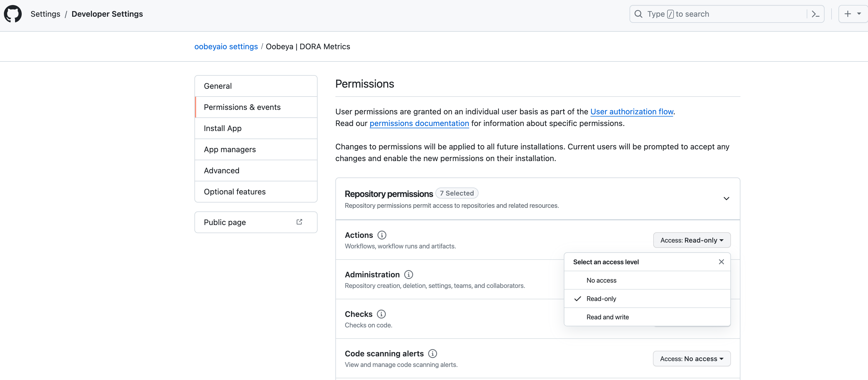Close the access level popup

pos(721,262)
